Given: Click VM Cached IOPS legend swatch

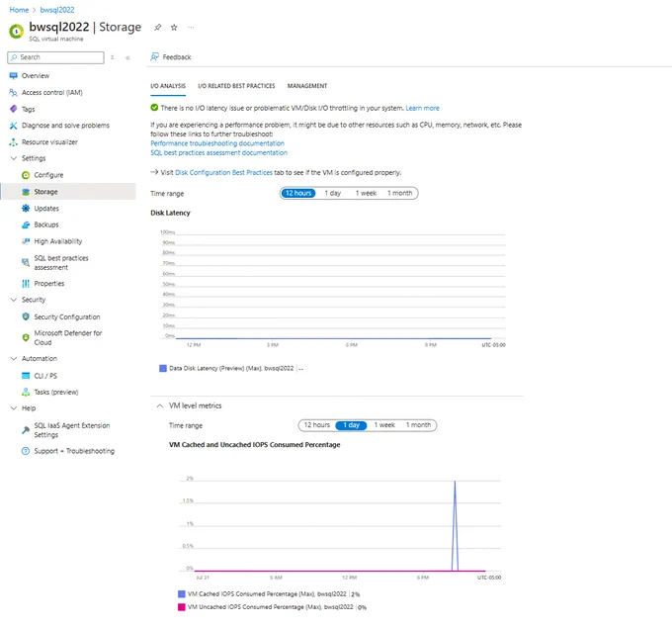Looking at the screenshot, I should tap(181, 594).
